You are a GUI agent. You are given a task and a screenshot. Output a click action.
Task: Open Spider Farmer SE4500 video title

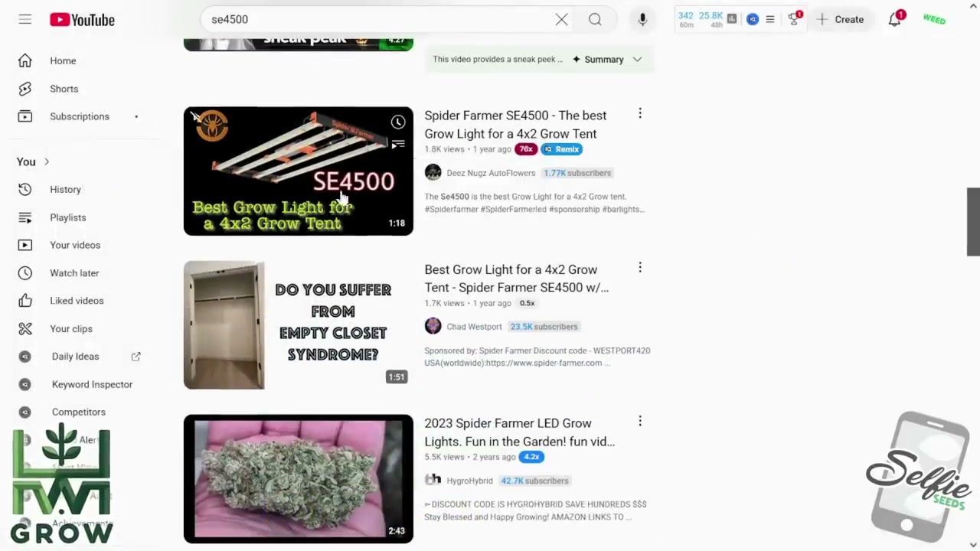(x=515, y=125)
